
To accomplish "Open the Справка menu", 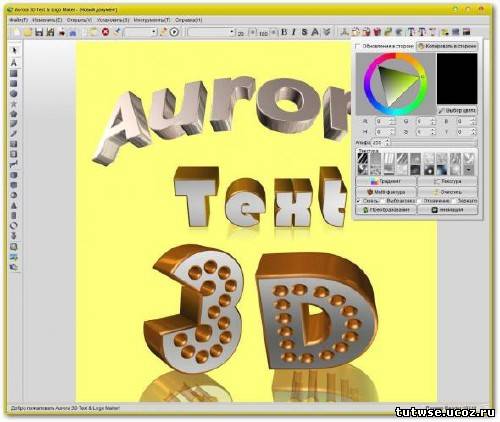I will (x=189, y=20).
